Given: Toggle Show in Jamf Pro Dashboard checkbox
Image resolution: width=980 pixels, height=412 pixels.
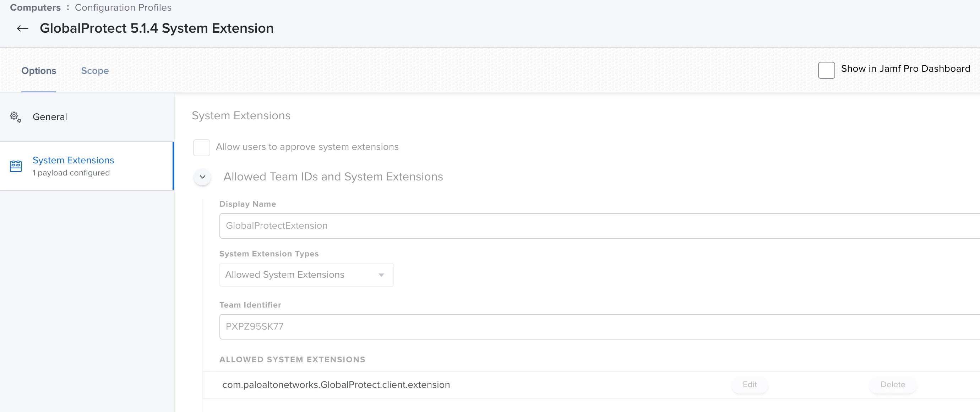Looking at the screenshot, I should pos(826,70).
